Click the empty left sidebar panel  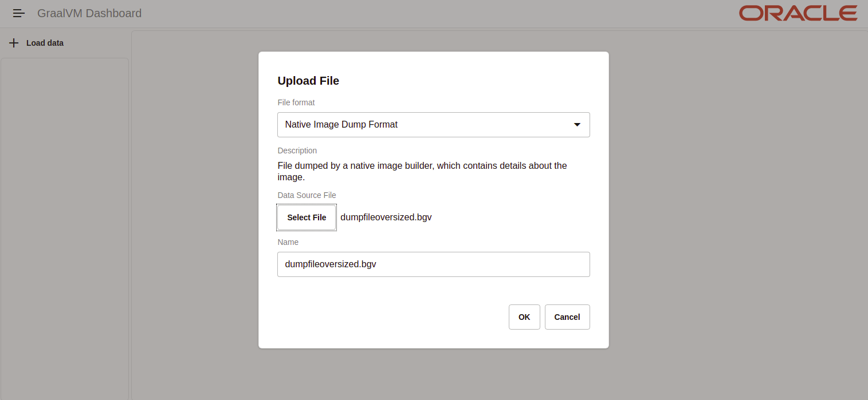(64, 229)
